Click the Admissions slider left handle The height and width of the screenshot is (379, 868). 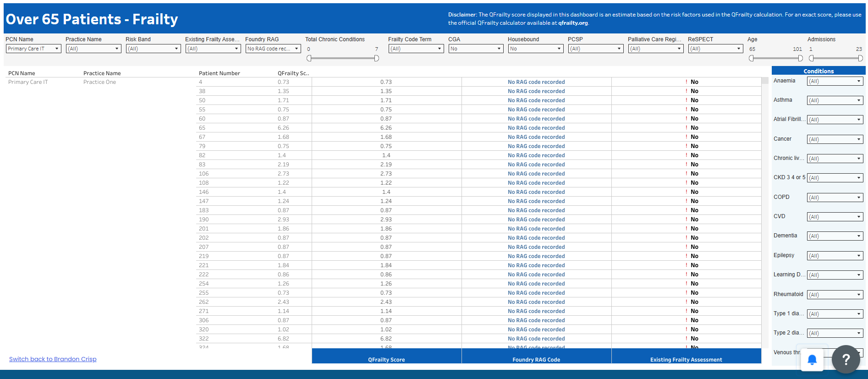click(812, 58)
